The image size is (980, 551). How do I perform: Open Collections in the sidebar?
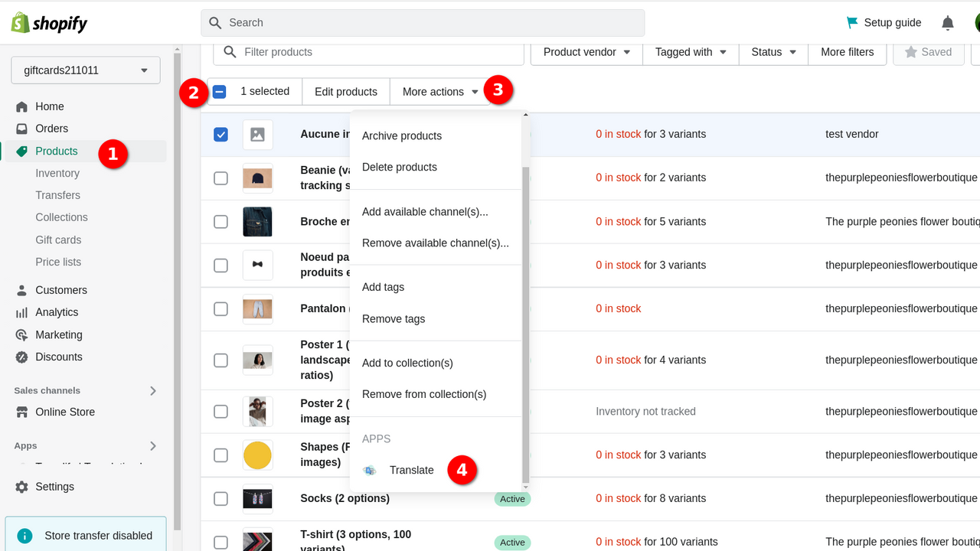(x=61, y=217)
